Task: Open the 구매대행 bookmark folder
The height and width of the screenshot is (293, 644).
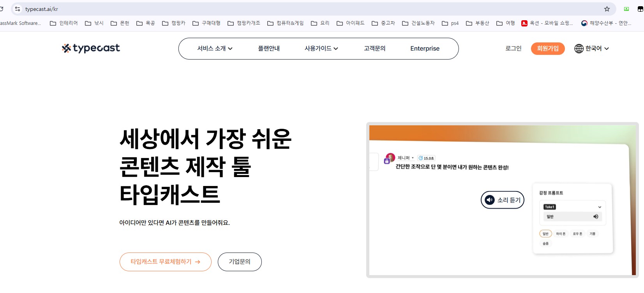Action: [206, 23]
